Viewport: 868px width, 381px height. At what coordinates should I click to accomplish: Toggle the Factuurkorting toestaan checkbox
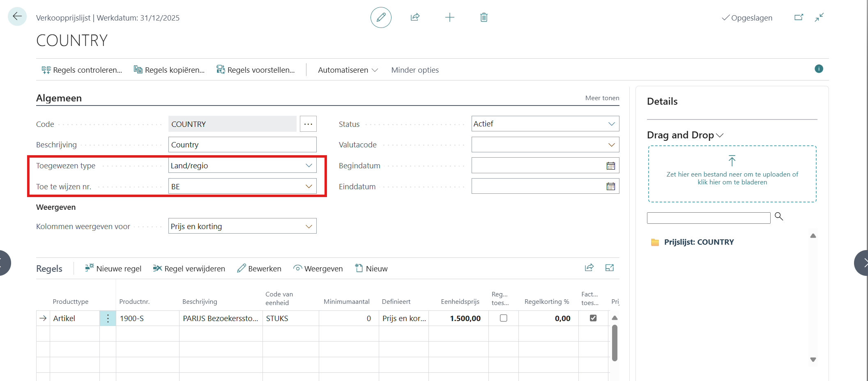(x=593, y=318)
